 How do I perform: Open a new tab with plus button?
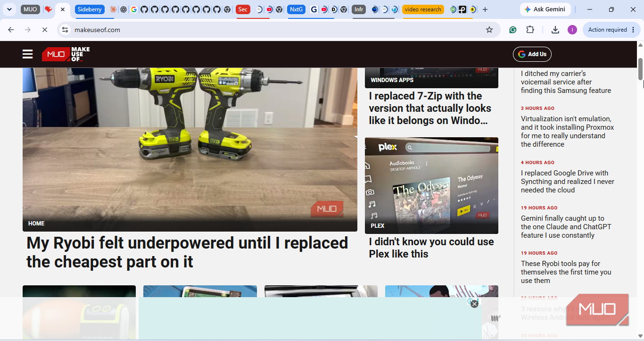click(x=485, y=9)
